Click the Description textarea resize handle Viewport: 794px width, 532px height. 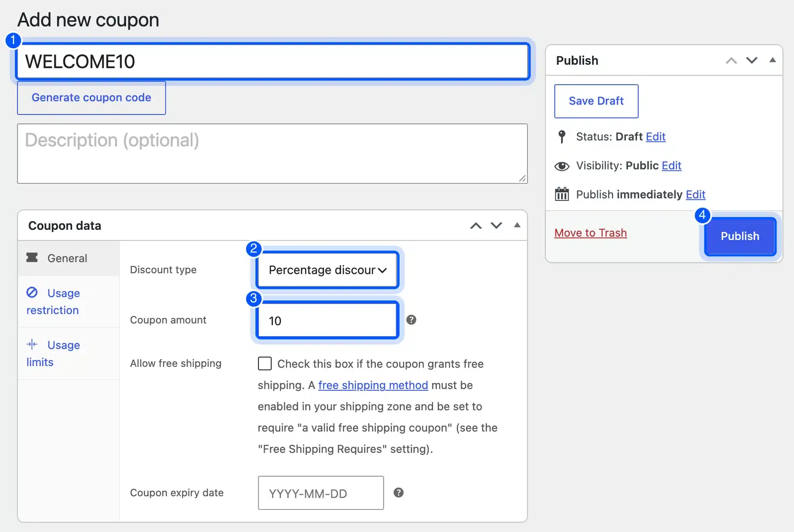522,178
